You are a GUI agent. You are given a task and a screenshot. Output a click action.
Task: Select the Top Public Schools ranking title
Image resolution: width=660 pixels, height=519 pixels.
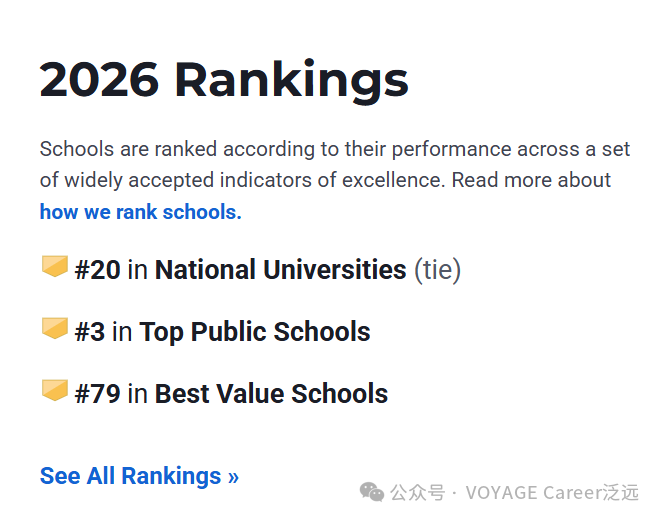coord(255,332)
